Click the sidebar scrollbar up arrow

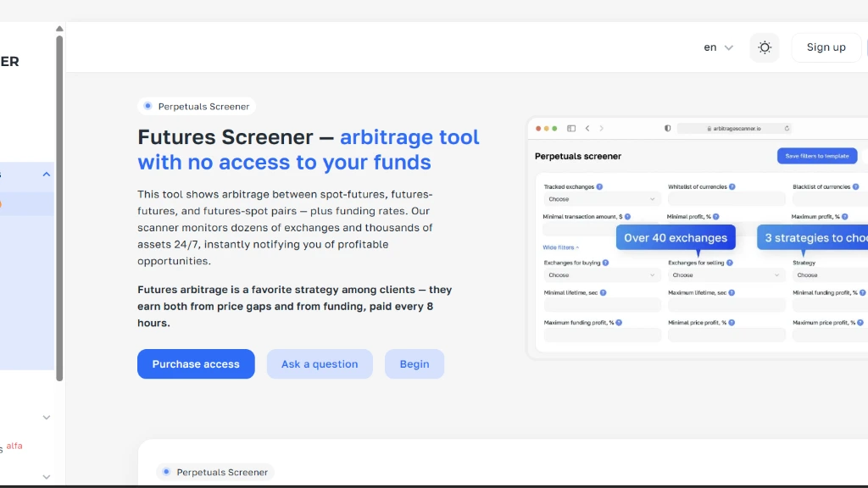click(x=59, y=29)
